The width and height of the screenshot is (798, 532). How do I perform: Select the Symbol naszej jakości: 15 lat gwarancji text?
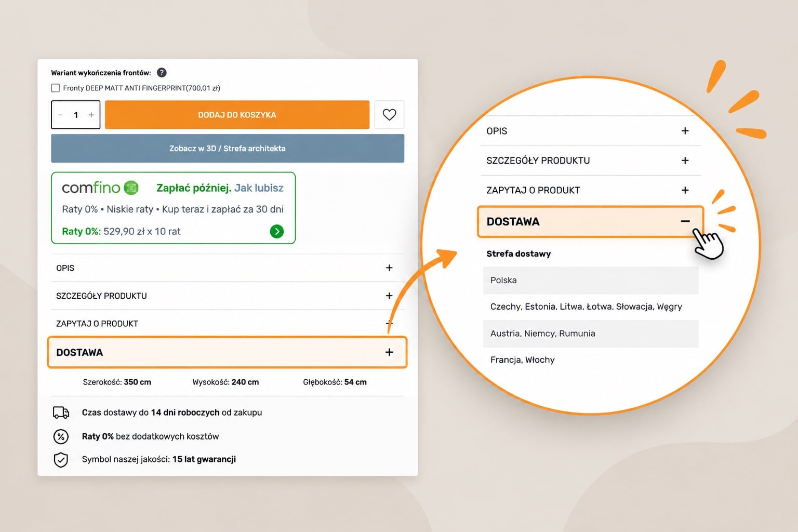(x=159, y=459)
